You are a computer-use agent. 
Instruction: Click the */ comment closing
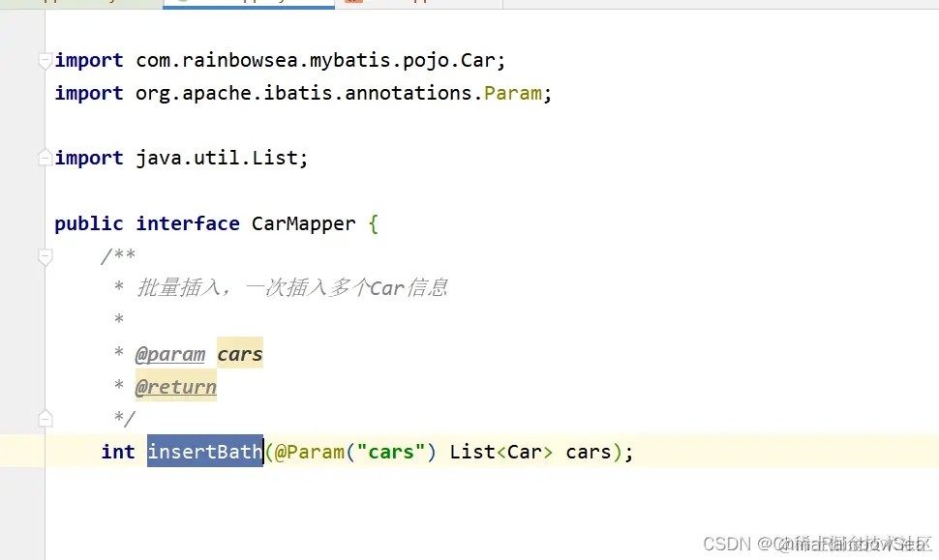[125, 418]
